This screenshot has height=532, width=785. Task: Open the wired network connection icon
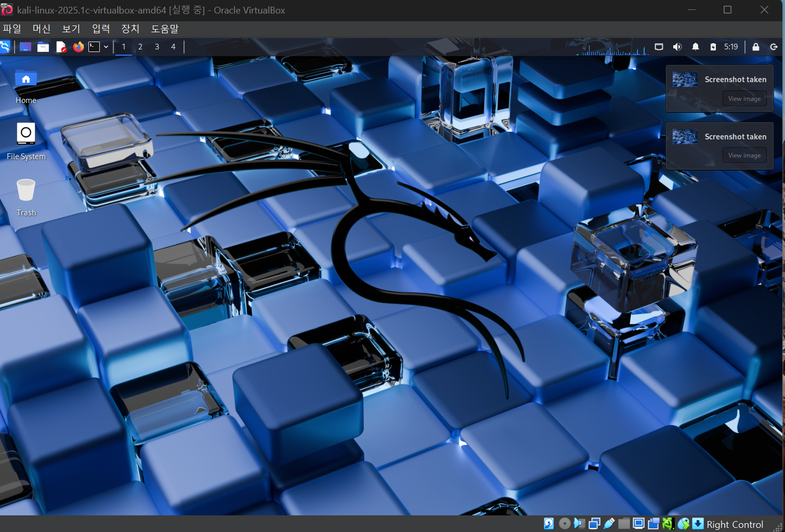point(659,47)
